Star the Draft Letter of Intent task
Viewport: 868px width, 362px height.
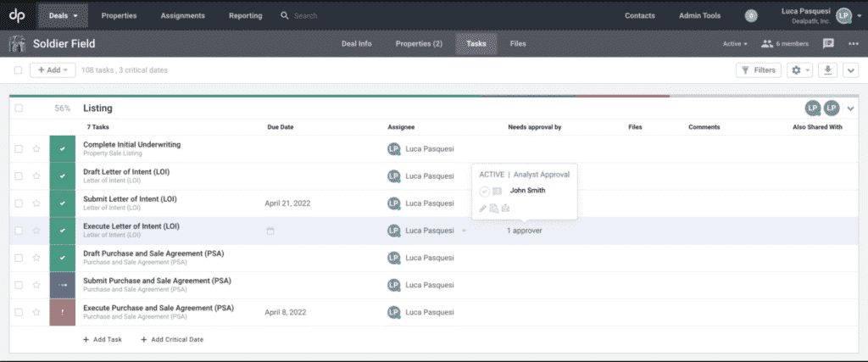click(36, 176)
